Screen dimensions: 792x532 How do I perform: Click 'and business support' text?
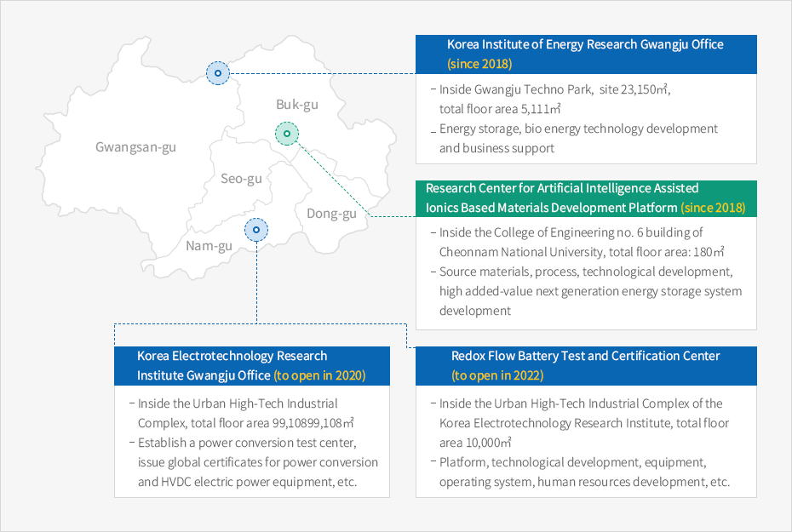[496, 148]
